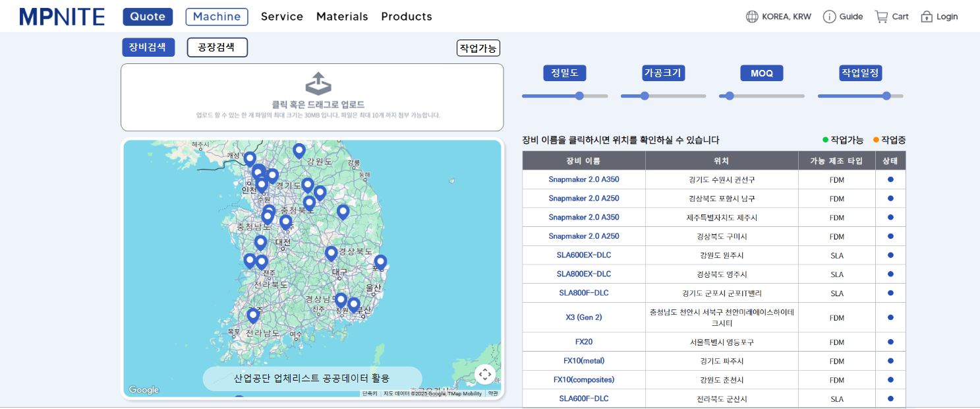Click the map fullscreen toggle icon
The image size is (980, 409).
pyautogui.click(x=485, y=375)
